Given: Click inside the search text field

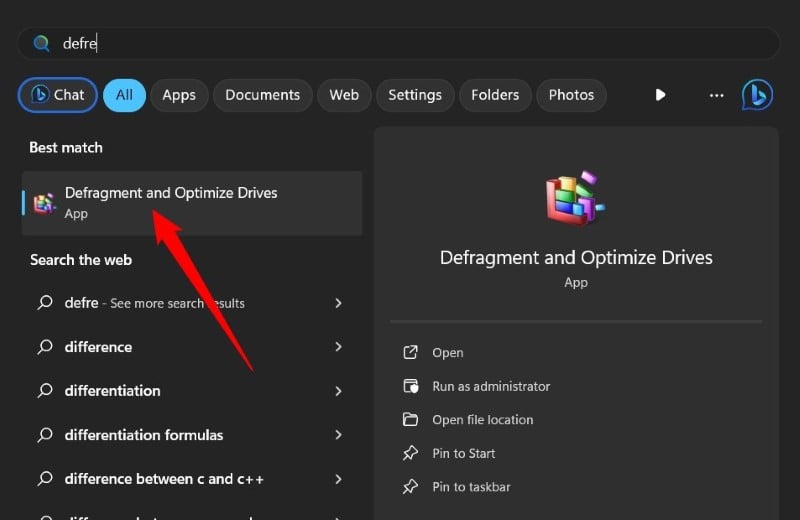Looking at the screenshot, I should (400, 43).
